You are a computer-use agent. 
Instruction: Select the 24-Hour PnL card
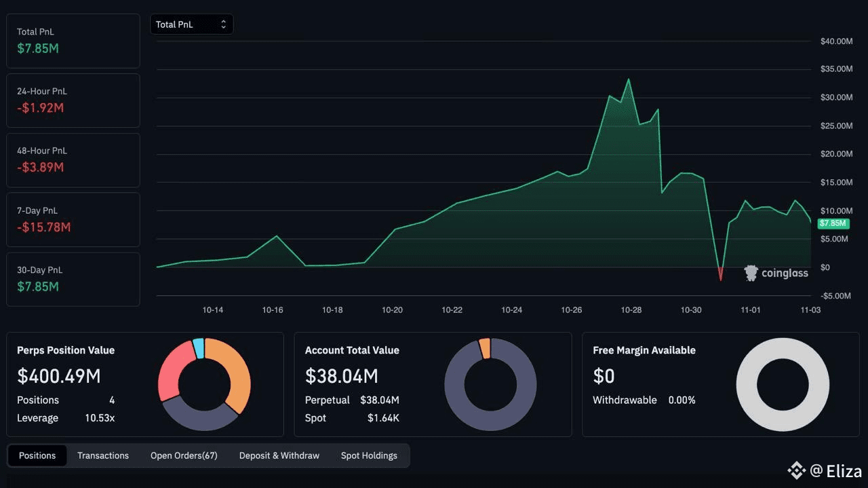coord(73,100)
